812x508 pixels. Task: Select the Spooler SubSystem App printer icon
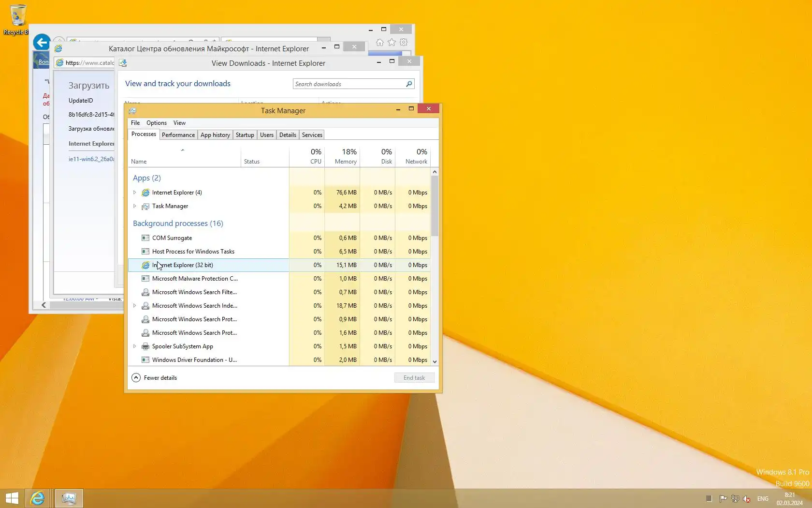click(145, 346)
